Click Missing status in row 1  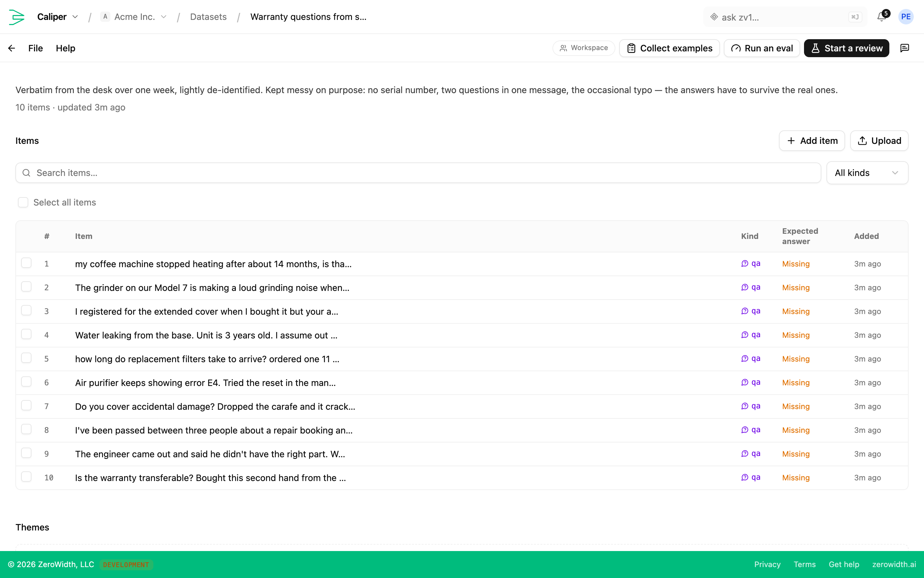(x=796, y=264)
